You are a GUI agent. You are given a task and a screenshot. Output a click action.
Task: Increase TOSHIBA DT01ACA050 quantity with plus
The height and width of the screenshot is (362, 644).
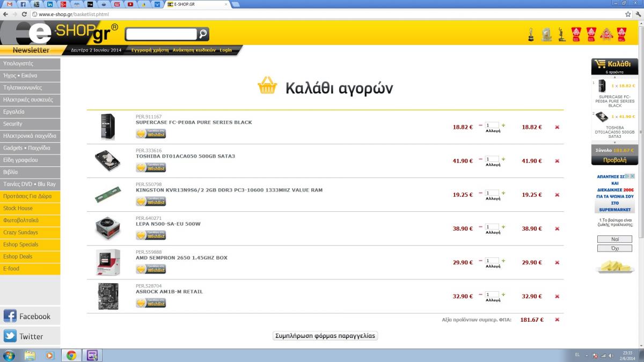coord(503,159)
